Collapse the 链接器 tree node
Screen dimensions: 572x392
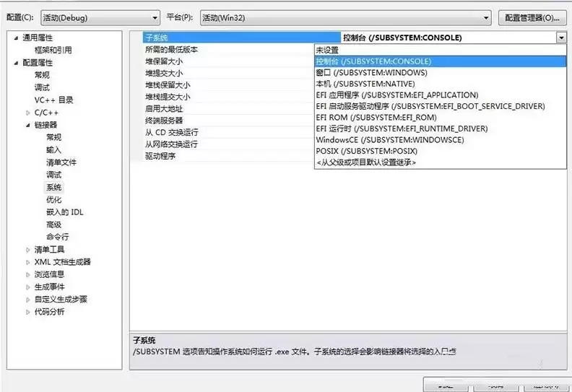(x=28, y=125)
